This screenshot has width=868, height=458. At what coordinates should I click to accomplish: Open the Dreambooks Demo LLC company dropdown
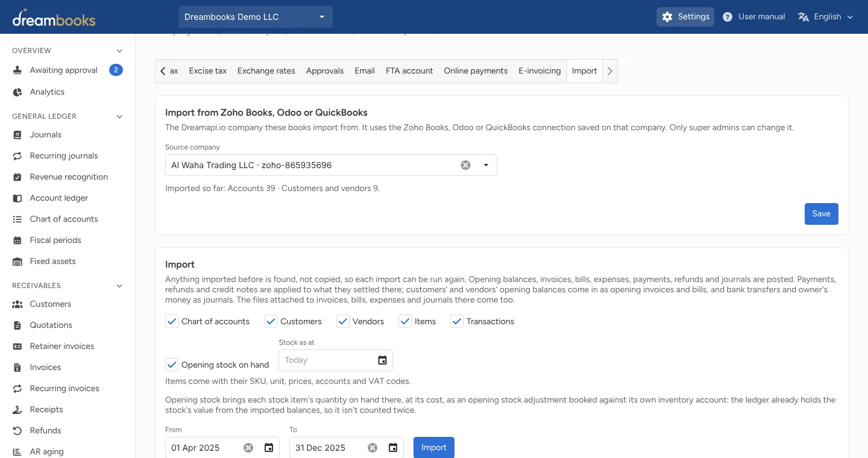[x=256, y=17]
